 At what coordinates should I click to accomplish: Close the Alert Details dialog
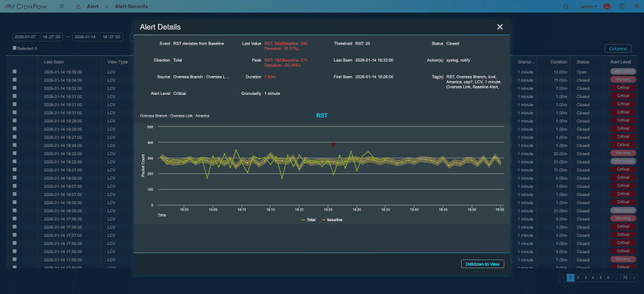pos(500,27)
